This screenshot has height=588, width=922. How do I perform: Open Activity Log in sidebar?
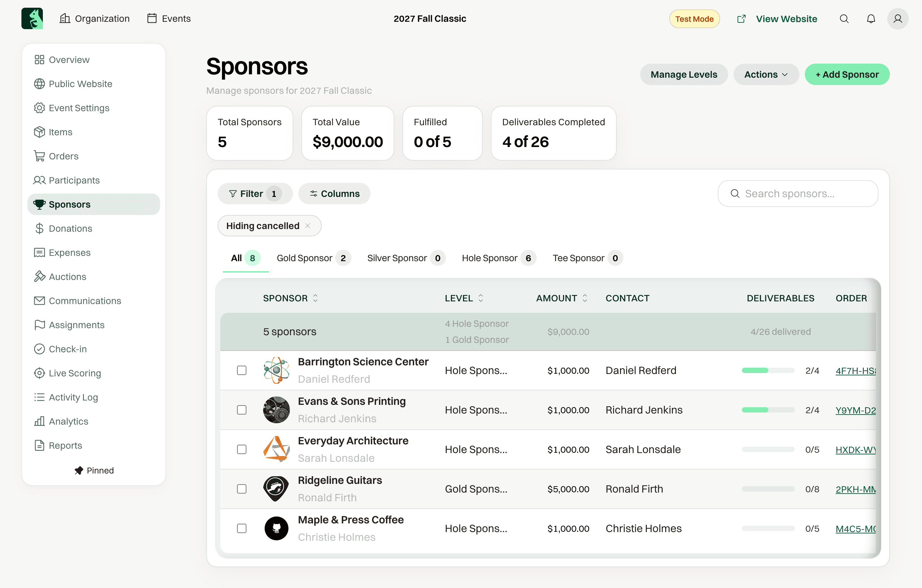94,397
